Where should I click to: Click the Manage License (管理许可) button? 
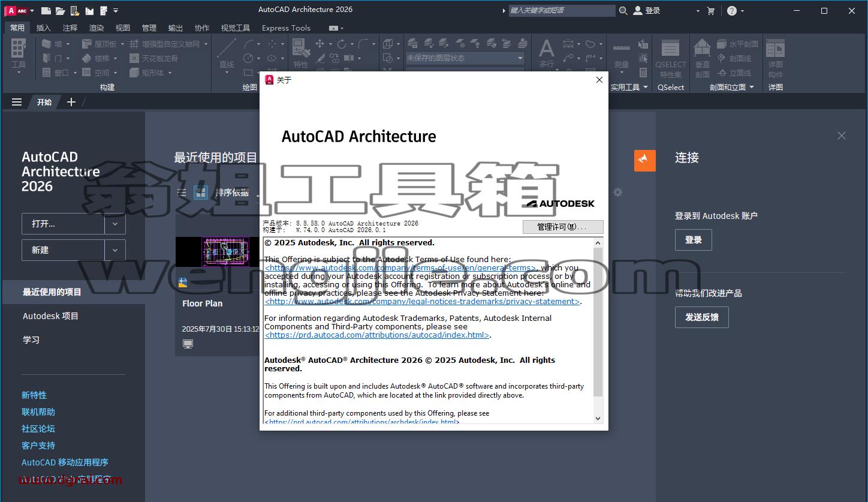(x=563, y=227)
